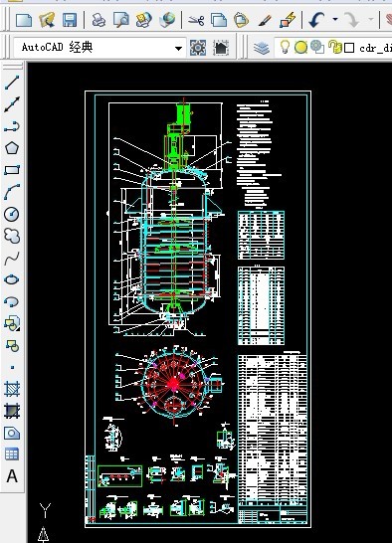
Task: Click the layer color white swatch
Action: (x=349, y=48)
